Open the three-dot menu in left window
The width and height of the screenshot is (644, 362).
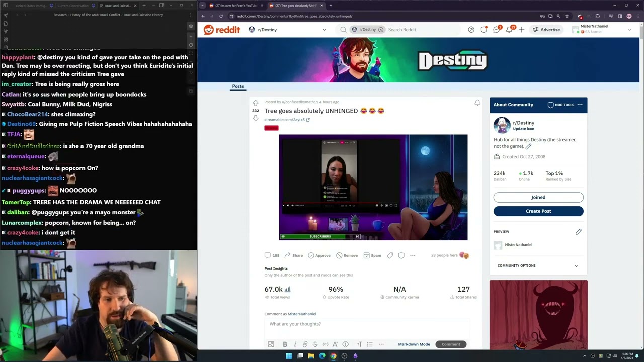tap(190, 15)
